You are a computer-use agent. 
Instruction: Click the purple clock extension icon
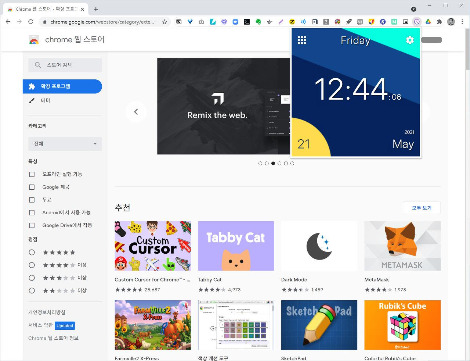point(417,22)
